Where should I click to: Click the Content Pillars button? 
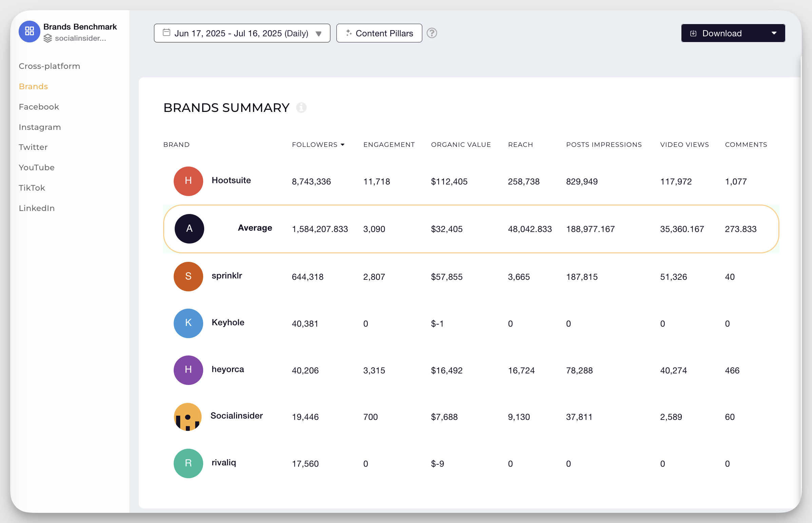click(x=379, y=33)
